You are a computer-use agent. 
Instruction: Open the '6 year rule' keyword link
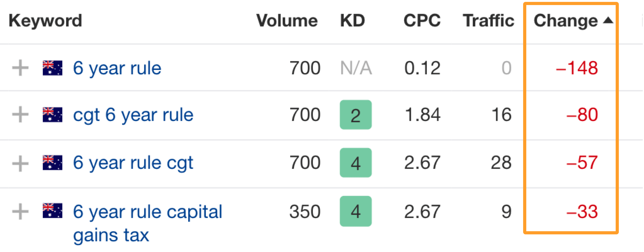[x=117, y=68]
